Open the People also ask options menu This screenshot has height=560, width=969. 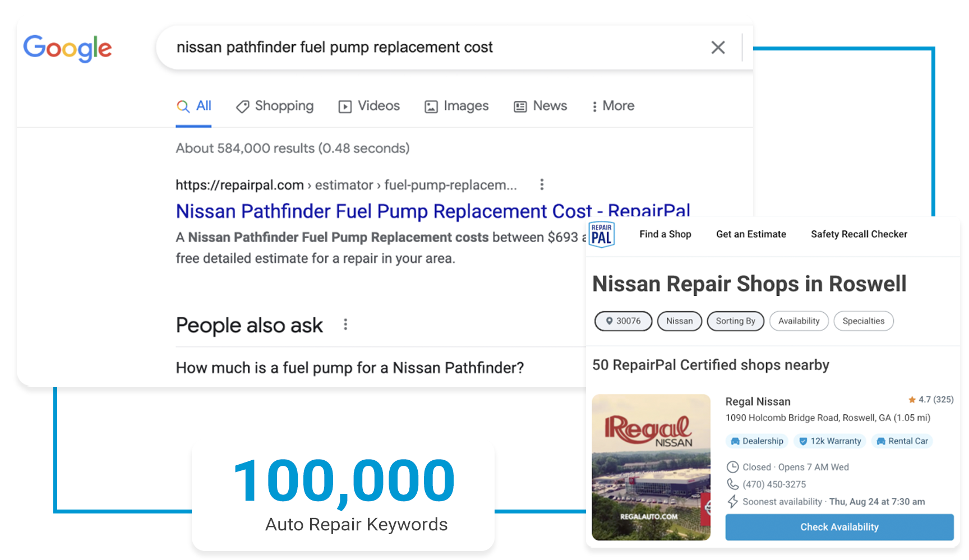click(x=345, y=325)
